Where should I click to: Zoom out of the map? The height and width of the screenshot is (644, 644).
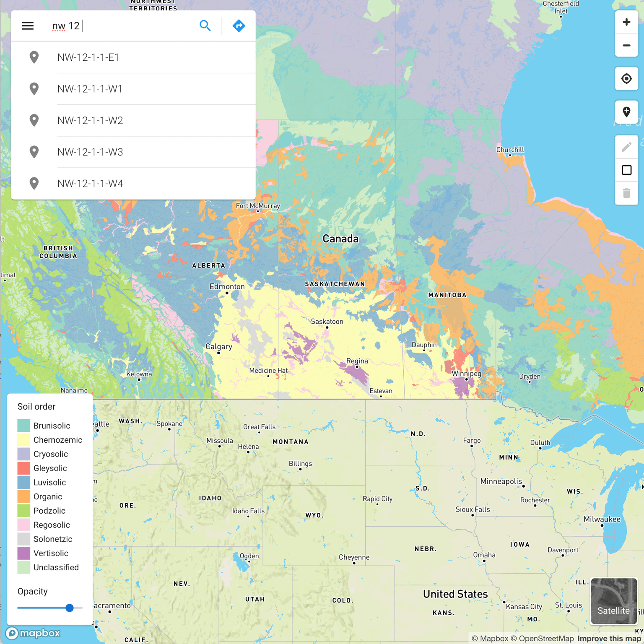coord(626,46)
